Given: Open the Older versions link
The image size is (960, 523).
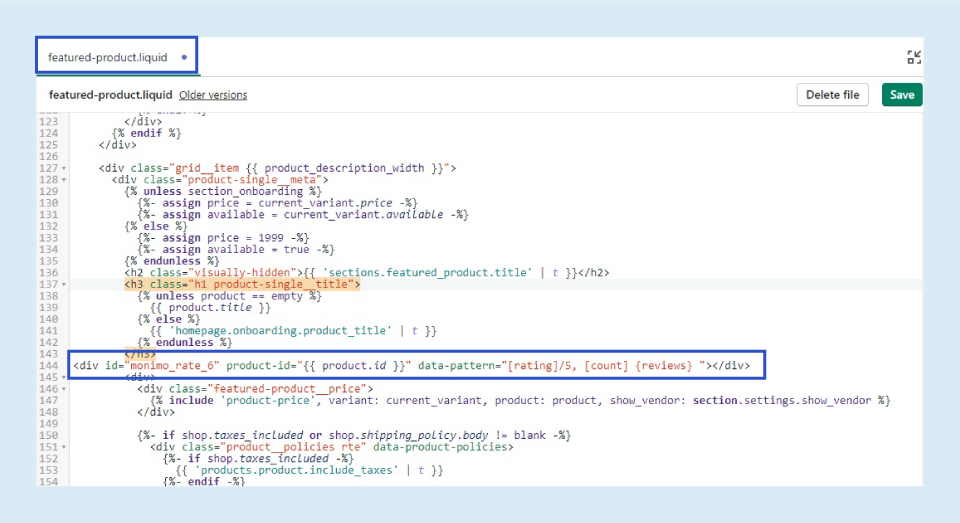Looking at the screenshot, I should click(x=213, y=95).
